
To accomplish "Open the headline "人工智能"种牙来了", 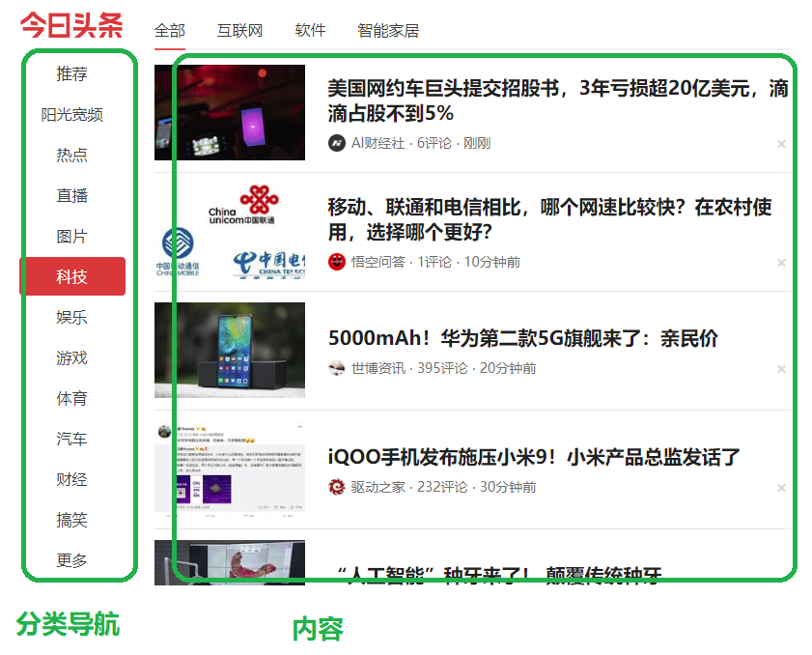I will [x=499, y=574].
